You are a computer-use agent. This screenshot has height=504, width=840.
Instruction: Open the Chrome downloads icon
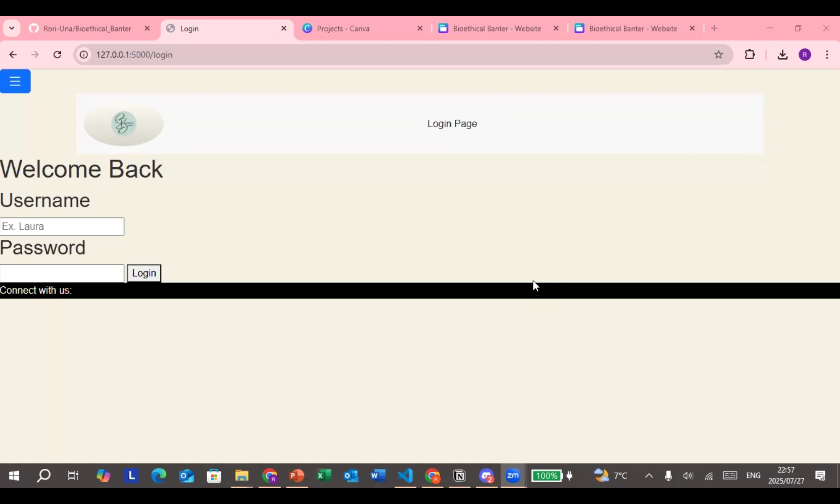pos(782,55)
